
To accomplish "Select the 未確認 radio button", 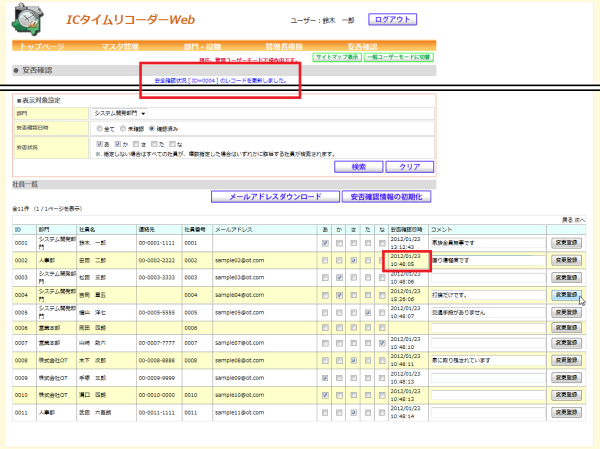I will click(123, 129).
